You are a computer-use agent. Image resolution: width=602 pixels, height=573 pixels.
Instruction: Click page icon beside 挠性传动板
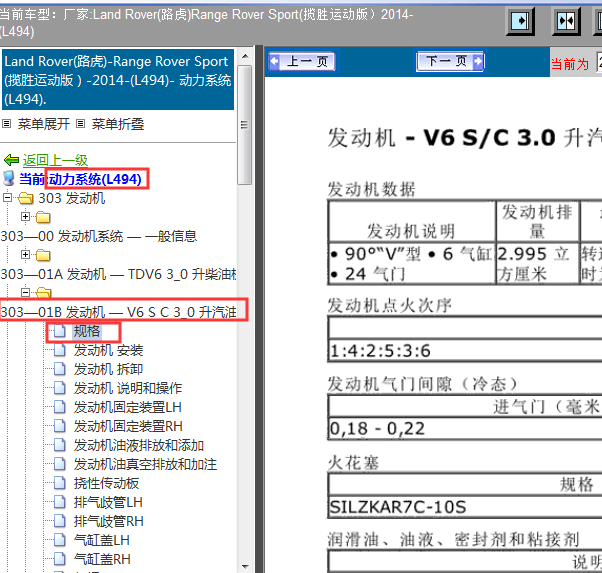point(60,483)
